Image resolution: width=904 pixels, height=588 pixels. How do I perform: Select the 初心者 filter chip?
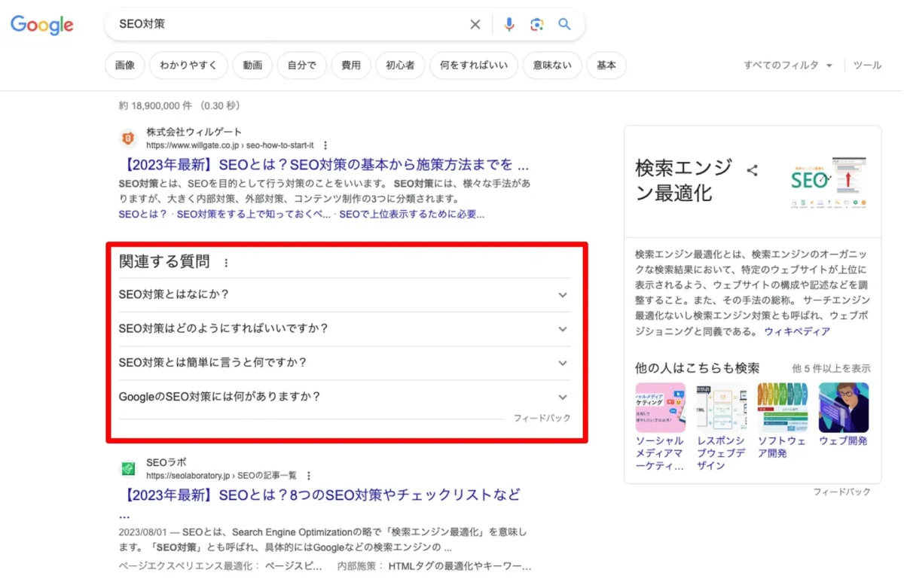click(x=400, y=66)
